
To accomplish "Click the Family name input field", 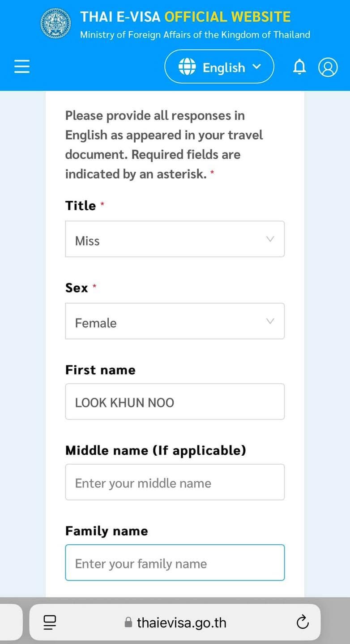I will point(175,563).
